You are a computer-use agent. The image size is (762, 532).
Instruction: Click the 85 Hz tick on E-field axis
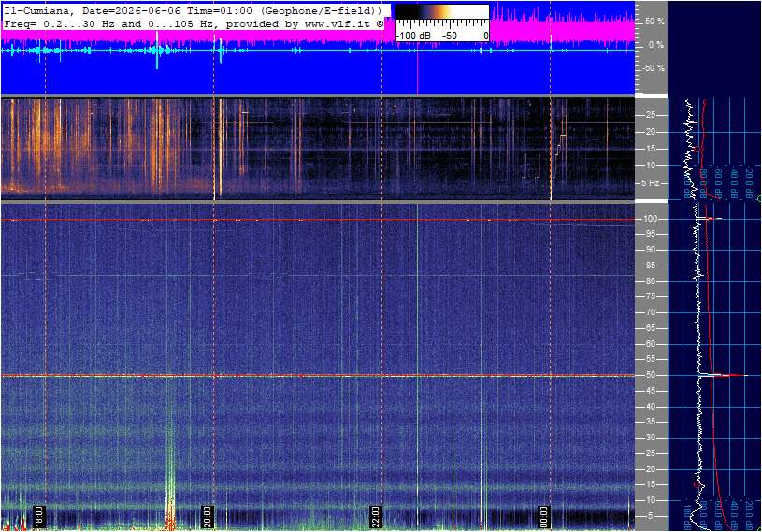point(650,266)
